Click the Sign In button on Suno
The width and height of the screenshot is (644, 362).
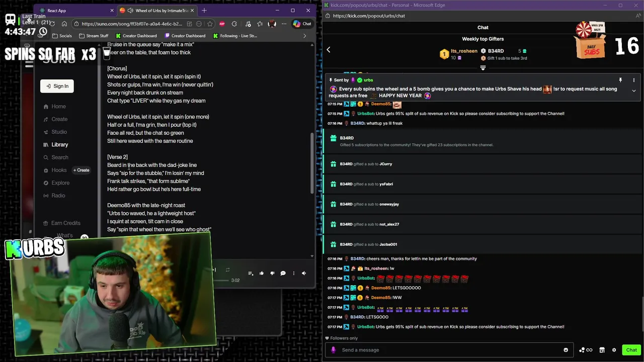coord(57,86)
